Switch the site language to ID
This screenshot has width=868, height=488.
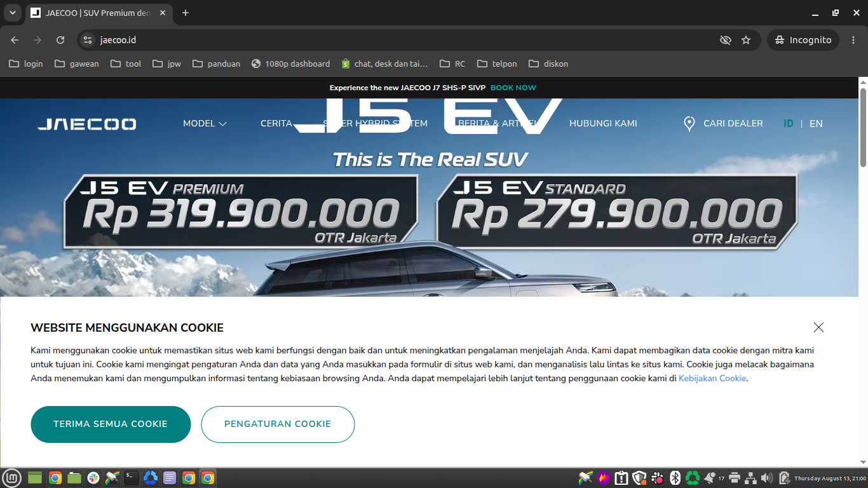789,124
